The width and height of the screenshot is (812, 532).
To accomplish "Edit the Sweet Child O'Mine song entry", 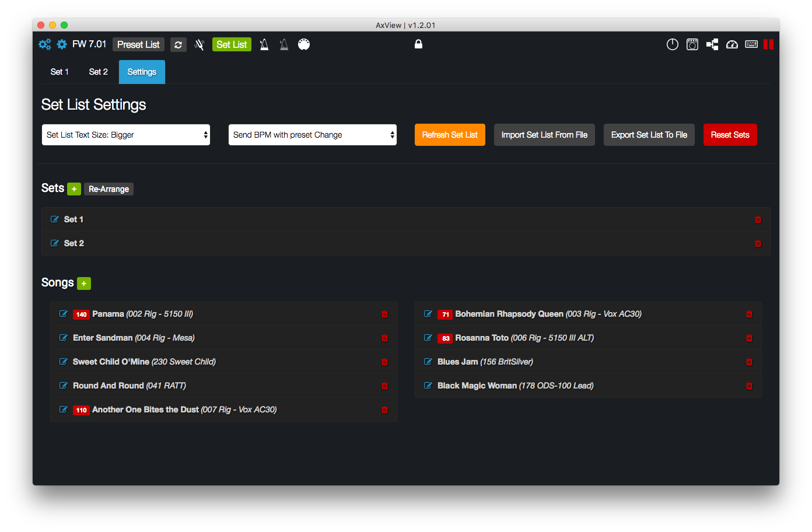I will (x=64, y=362).
